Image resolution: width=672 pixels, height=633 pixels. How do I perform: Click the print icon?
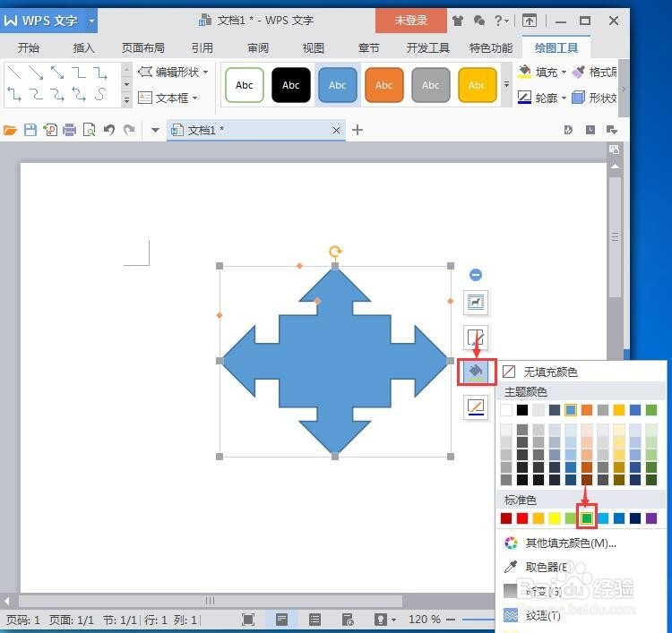coord(69,130)
